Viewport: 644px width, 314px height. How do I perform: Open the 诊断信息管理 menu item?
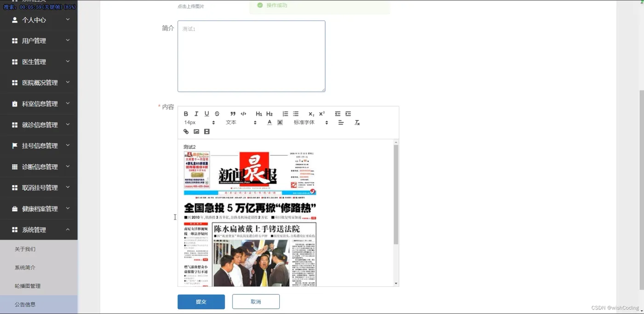39,166
